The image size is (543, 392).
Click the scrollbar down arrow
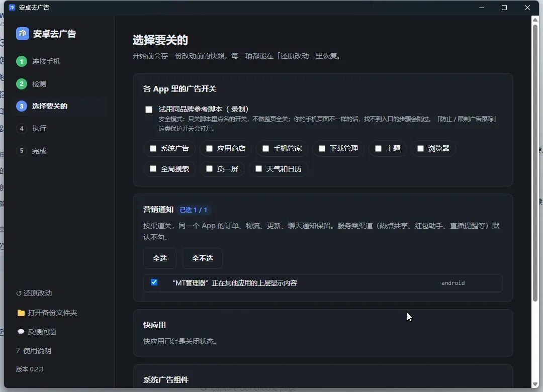click(535, 384)
